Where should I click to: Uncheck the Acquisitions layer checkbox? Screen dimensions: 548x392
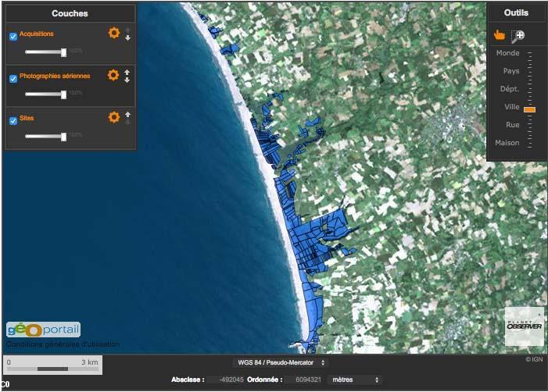tap(13, 37)
